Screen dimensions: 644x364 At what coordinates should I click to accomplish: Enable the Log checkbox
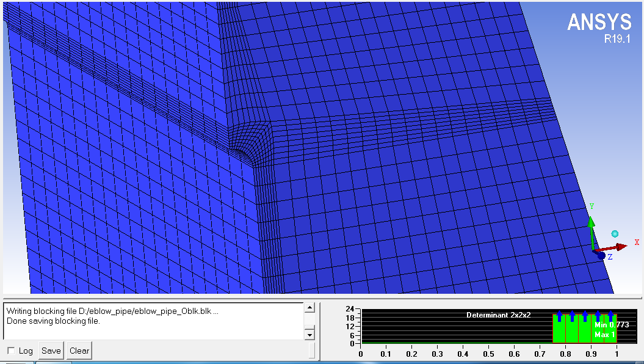click(11, 351)
